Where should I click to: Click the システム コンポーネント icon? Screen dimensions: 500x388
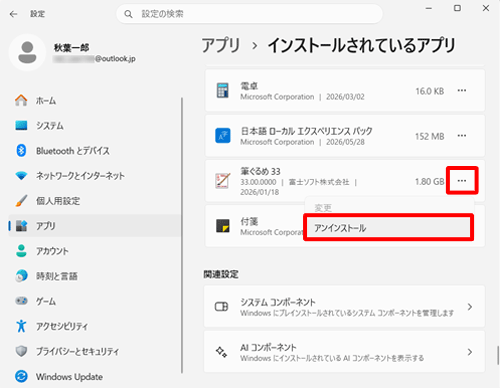221,306
